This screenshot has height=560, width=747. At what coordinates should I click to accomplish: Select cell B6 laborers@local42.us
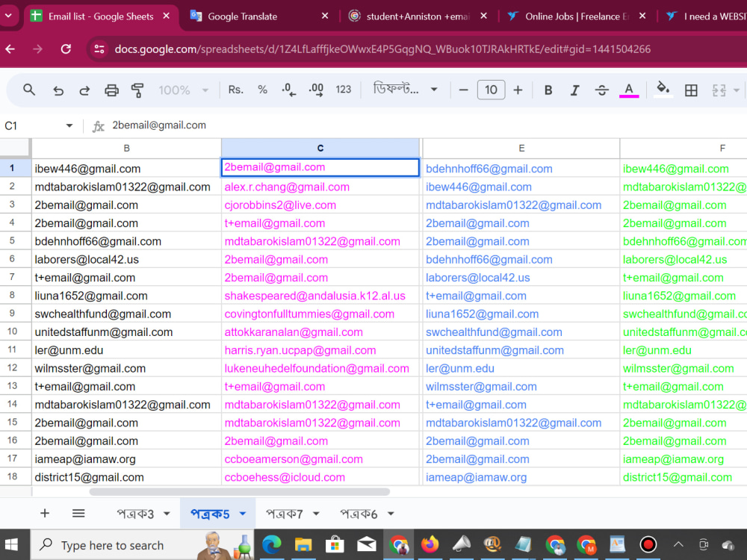126,259
